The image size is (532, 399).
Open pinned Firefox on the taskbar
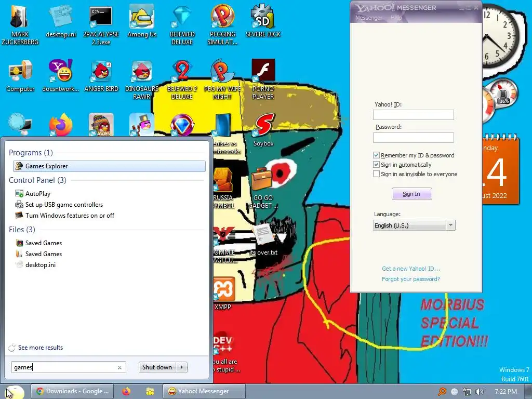coord(126,391)
